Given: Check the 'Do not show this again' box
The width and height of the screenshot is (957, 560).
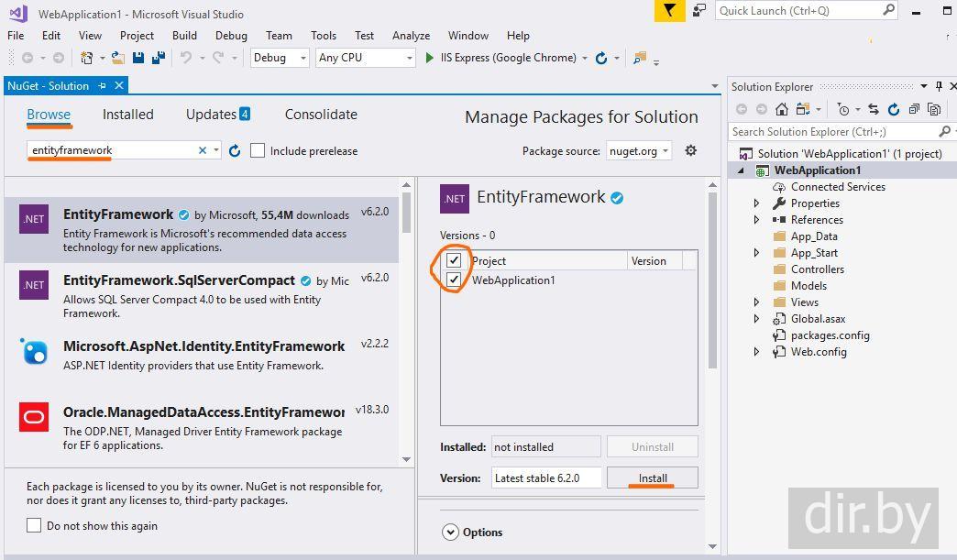Looking at the screenshot, I should pos(34,526).
